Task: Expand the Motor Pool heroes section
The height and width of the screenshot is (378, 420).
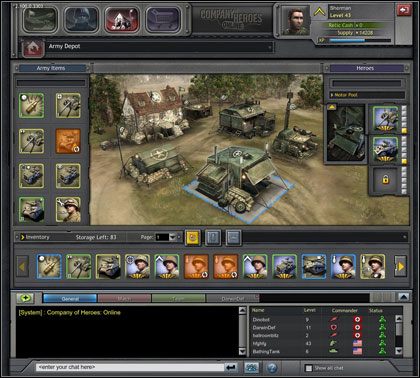Action: tap(367, 95)
